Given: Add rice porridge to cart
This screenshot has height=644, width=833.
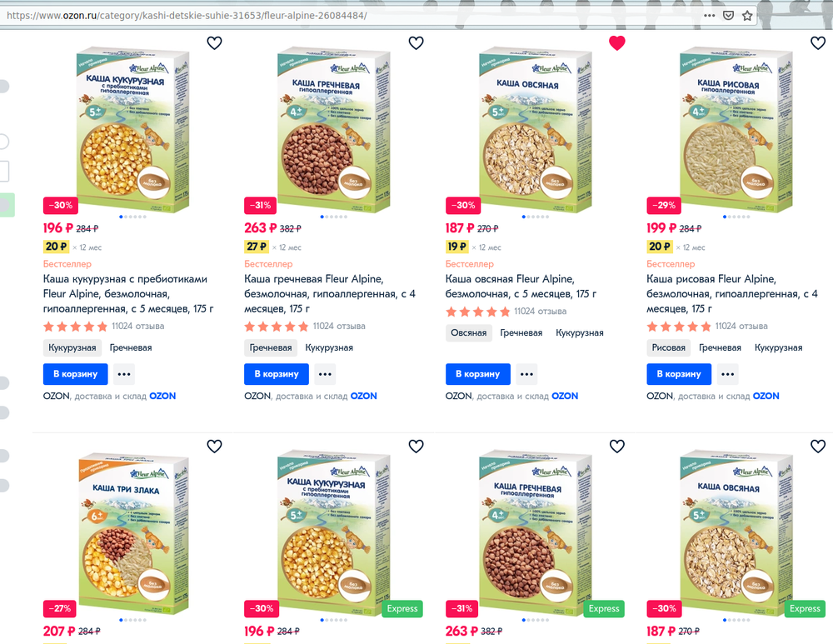Looking at the screenshot, I should [679, 374].
